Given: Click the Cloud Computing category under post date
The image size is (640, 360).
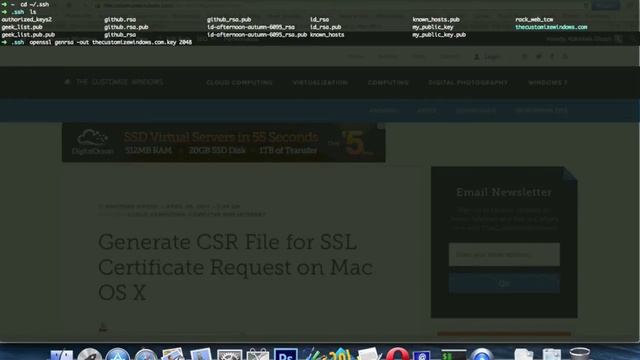Looking at the screenshot, I should 156,214.
